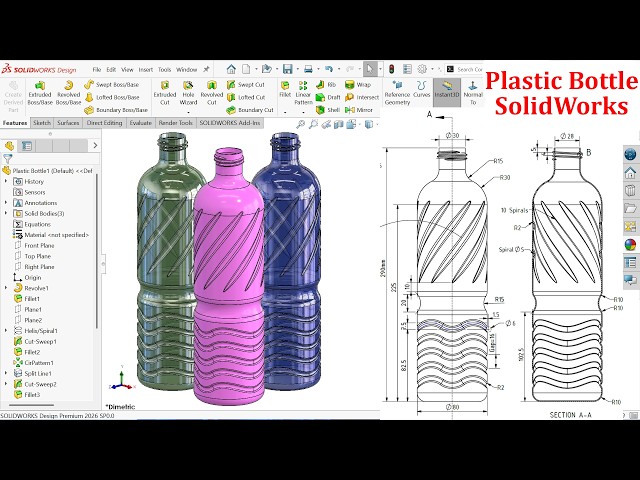Toggle the Instant3D button

pos(447,93)
